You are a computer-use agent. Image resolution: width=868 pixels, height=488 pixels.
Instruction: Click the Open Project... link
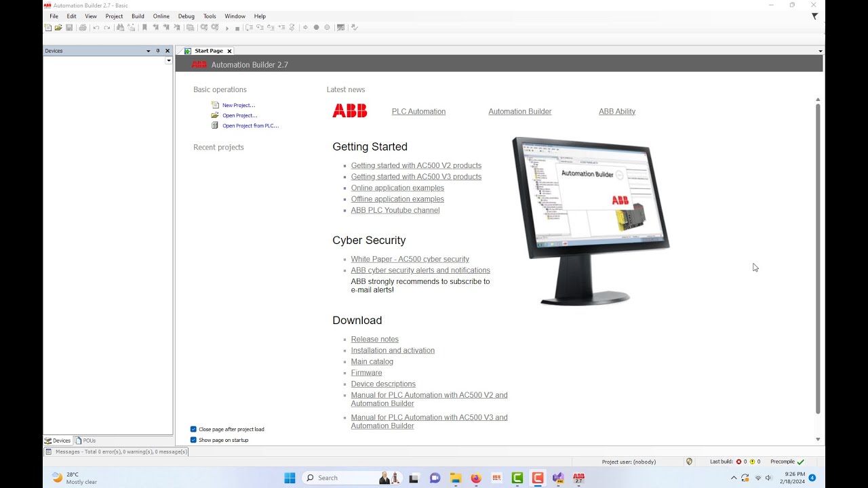[240, 115]
